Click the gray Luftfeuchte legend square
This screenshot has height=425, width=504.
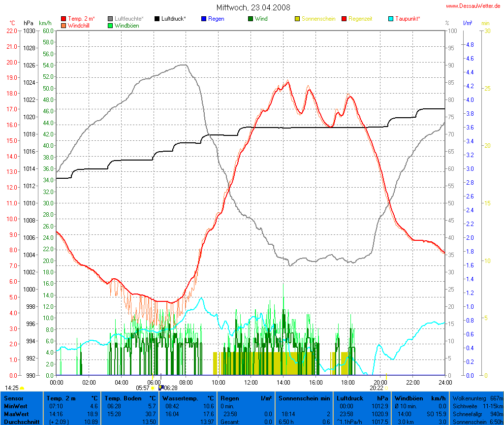(x=110, y=19)
